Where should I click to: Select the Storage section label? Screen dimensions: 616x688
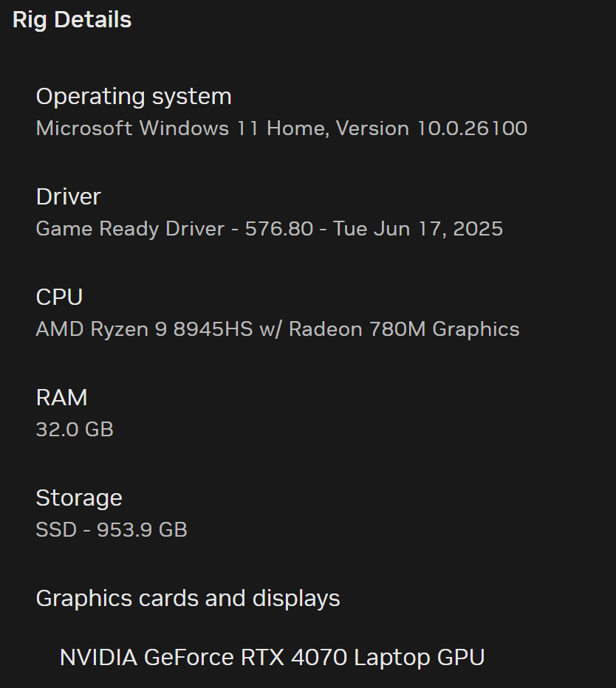pos(79,498)
